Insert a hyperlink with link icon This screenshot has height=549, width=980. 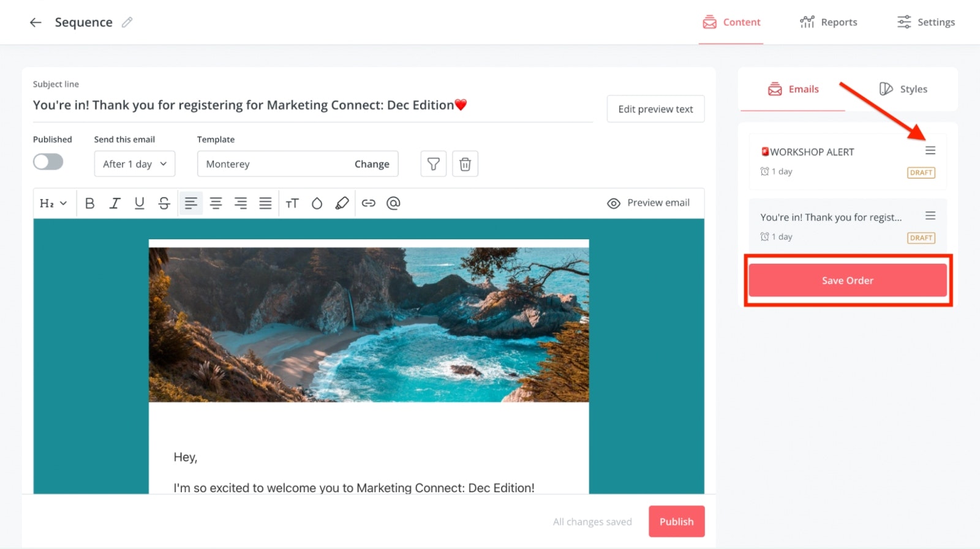(x=368, y=203)
